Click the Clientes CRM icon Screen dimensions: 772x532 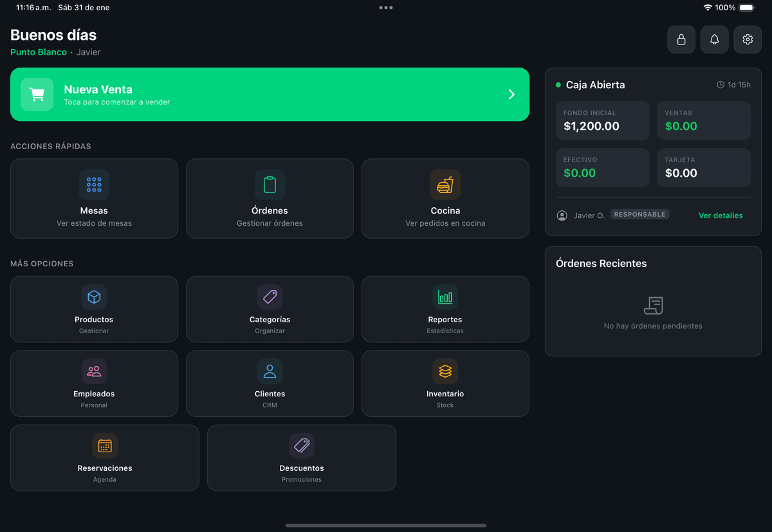[x=270, y=371]
